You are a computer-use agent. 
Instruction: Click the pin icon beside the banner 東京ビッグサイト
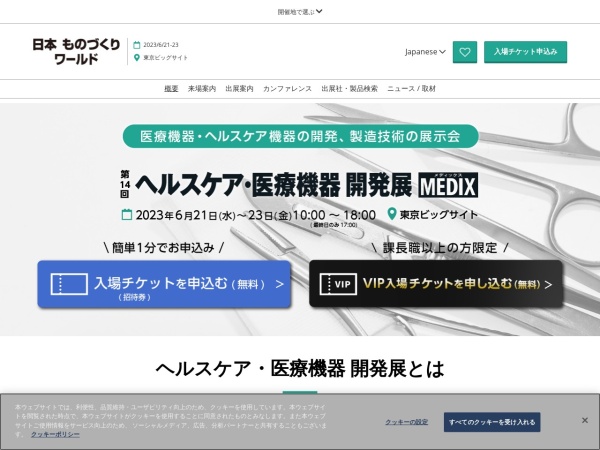coord(391,214)
